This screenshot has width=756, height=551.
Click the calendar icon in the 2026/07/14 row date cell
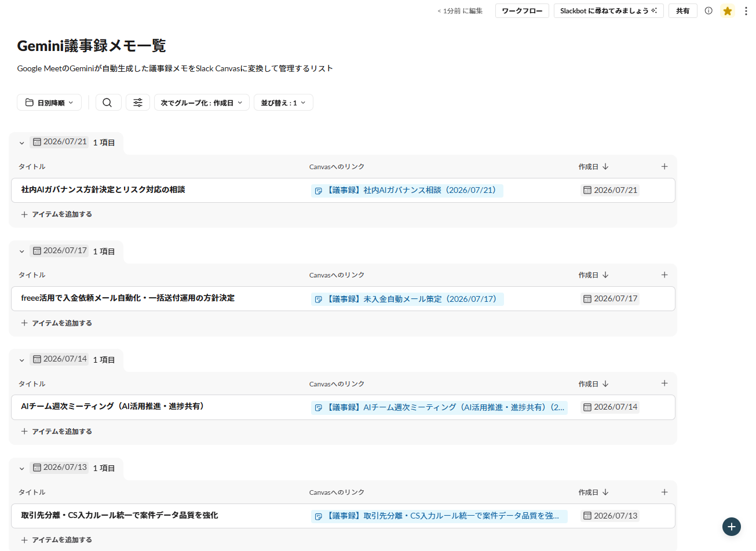[587, 407]
